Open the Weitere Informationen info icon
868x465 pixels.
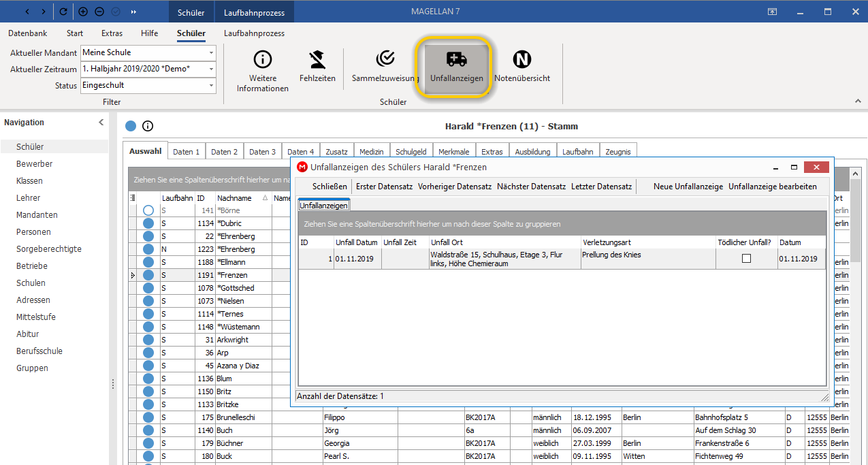pos(263,59)
